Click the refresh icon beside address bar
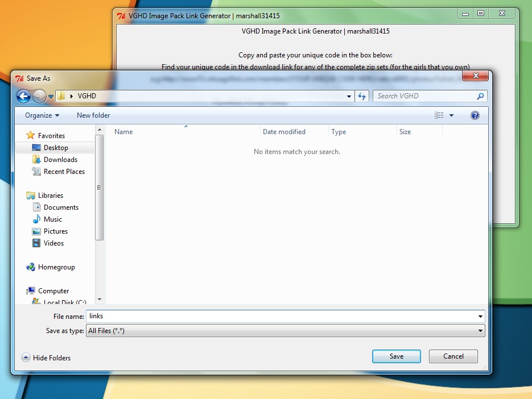This screenshot has height=399, width=532. (362, 96)
